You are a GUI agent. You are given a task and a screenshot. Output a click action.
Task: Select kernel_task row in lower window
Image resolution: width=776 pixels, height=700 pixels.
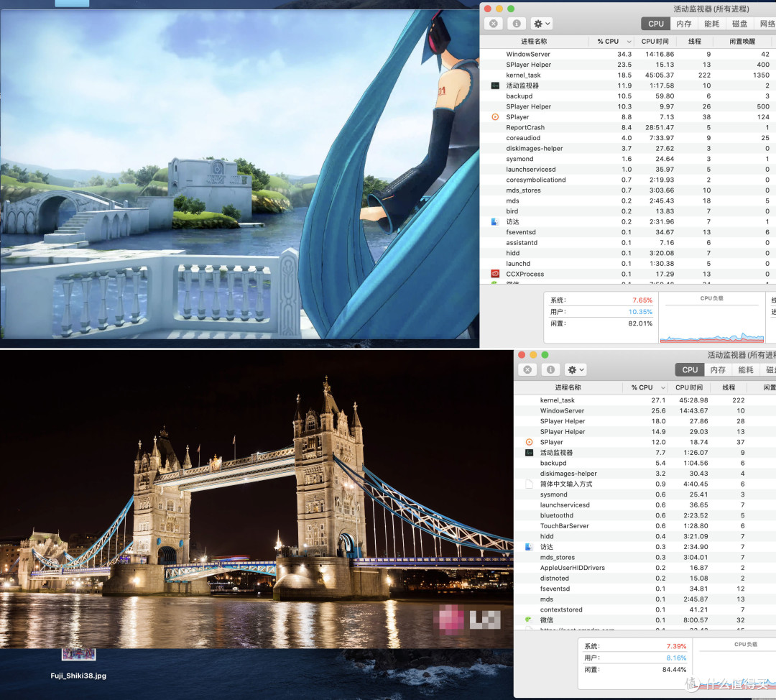645,400
